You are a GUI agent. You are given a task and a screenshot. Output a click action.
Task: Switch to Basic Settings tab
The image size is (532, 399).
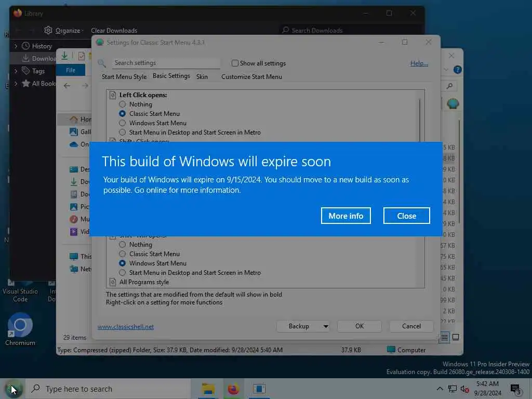click(x=171, y=76)
